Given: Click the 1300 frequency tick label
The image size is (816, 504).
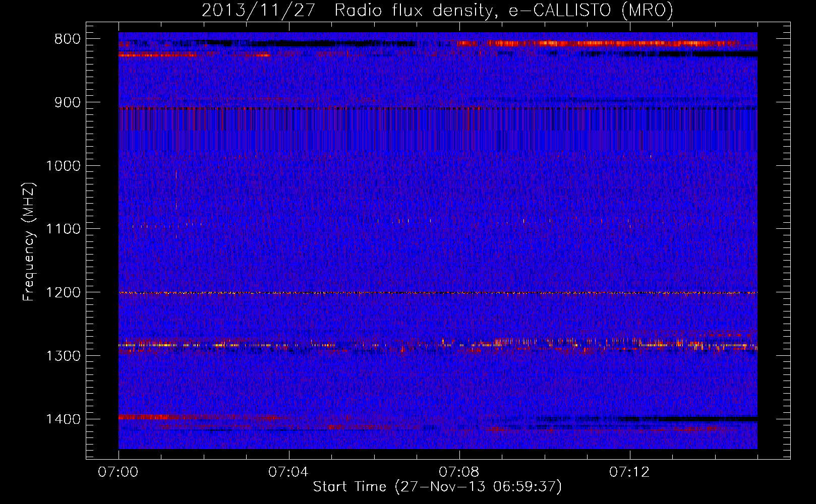Looking at the screenshot, I should (63, 356).
